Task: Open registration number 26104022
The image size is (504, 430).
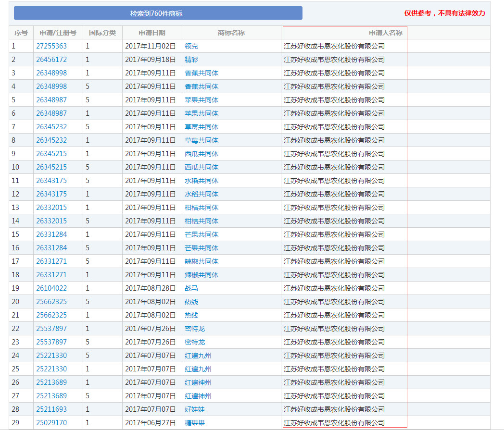Action: [x=51, y=288]
